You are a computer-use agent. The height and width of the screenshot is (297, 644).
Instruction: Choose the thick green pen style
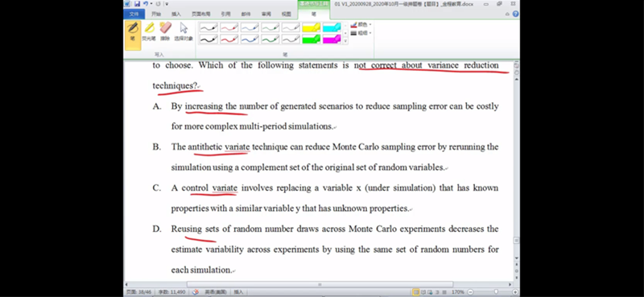point(270,39)
